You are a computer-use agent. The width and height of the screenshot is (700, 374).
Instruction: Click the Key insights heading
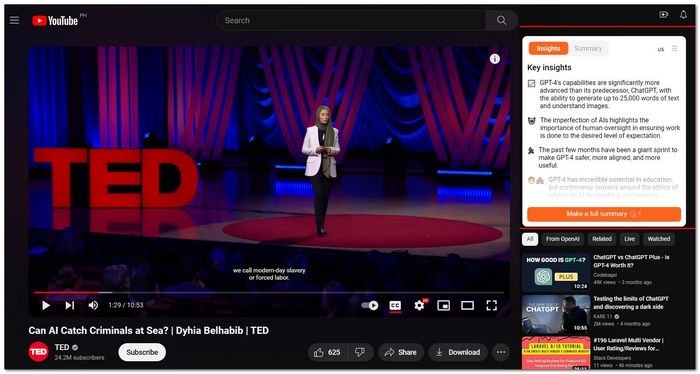(x=549, y=67)
